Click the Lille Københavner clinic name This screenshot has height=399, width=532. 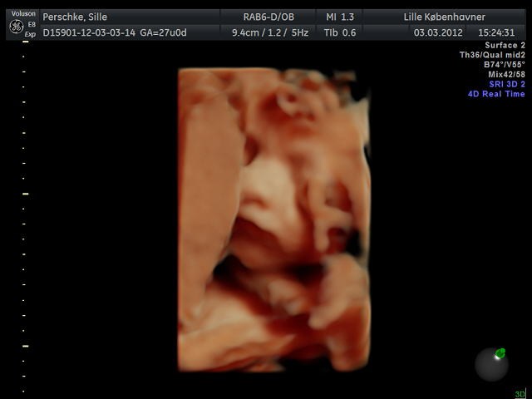[445, 17]
